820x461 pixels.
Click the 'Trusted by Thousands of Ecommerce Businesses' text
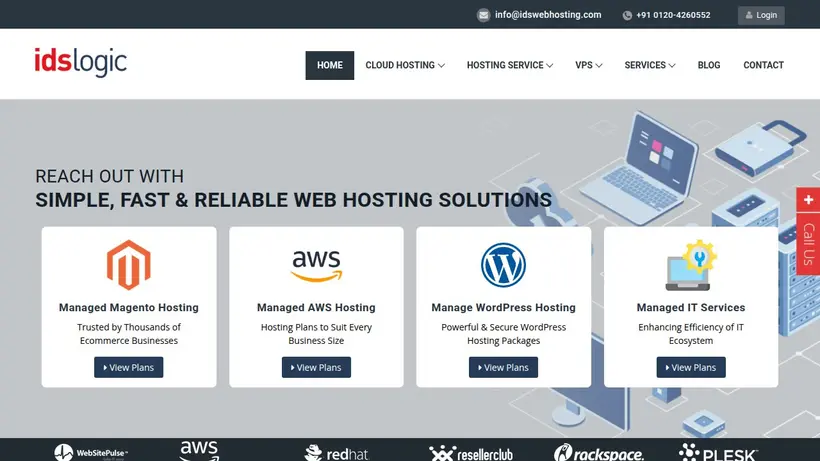[129, 333]
